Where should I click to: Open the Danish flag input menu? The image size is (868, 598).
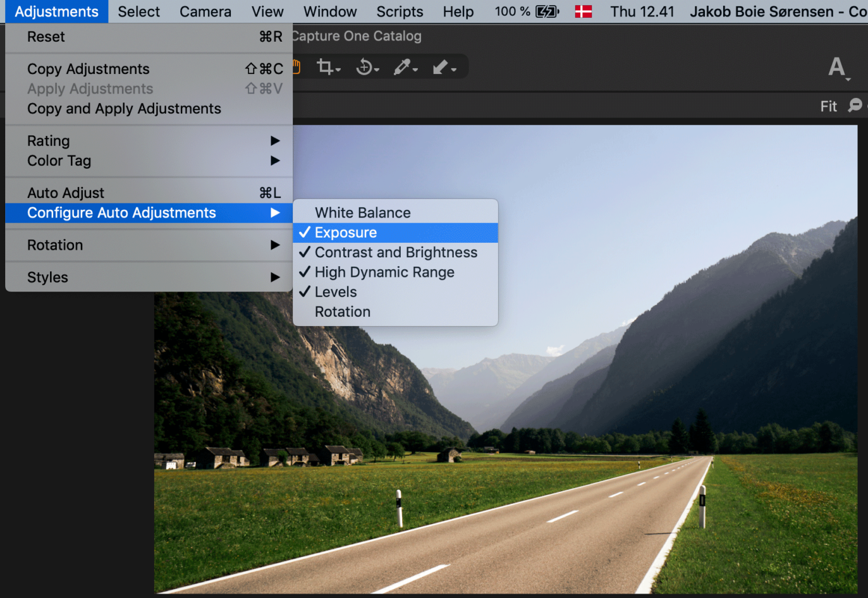click(x=583, y=11)
